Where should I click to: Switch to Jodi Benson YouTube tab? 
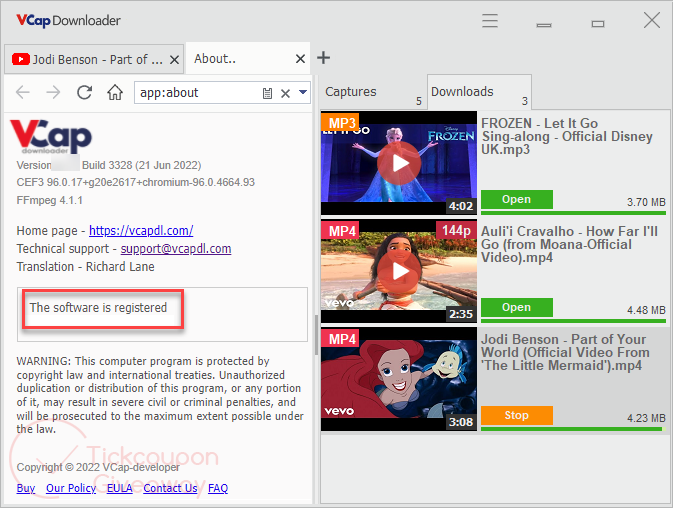coord(94,59)
